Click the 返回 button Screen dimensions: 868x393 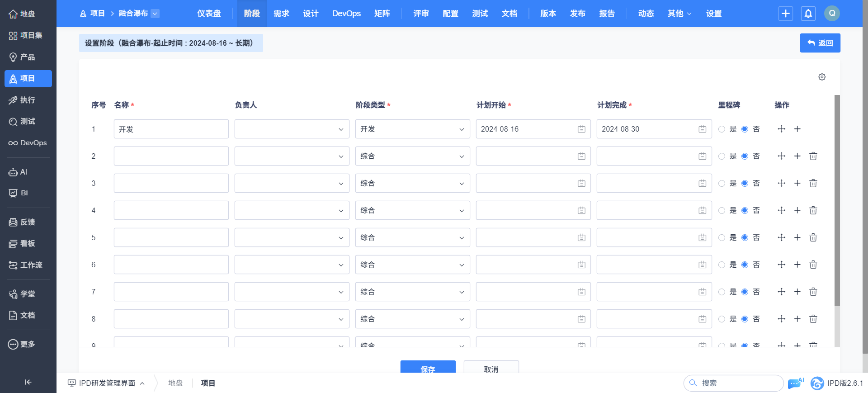coord(820,43)
